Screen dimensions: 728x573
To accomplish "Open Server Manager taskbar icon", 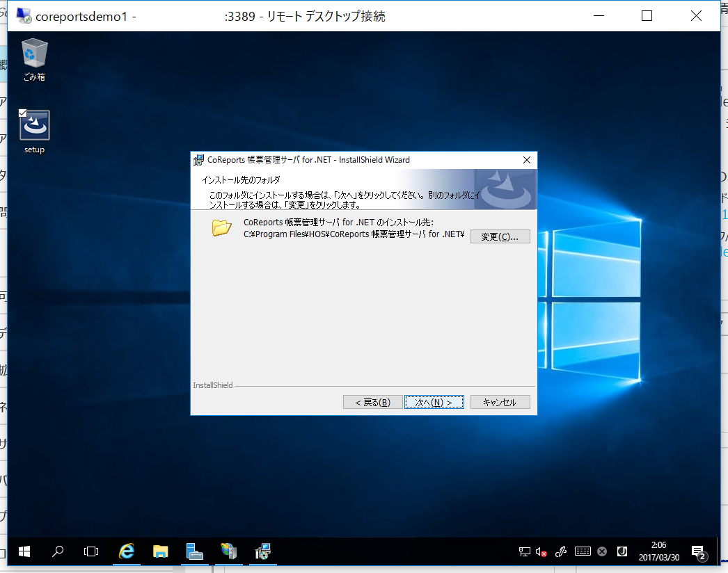I will click(195, 551).
